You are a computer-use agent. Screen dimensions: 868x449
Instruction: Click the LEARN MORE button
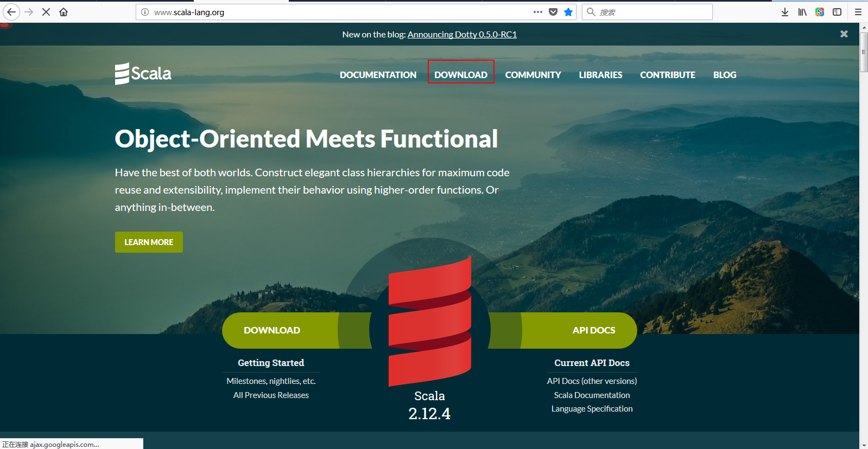pyautogui.click(x=149, y=242)
